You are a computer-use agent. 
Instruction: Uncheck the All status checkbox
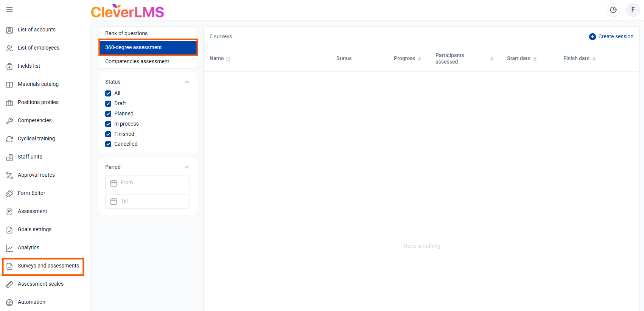coord(108,93)
